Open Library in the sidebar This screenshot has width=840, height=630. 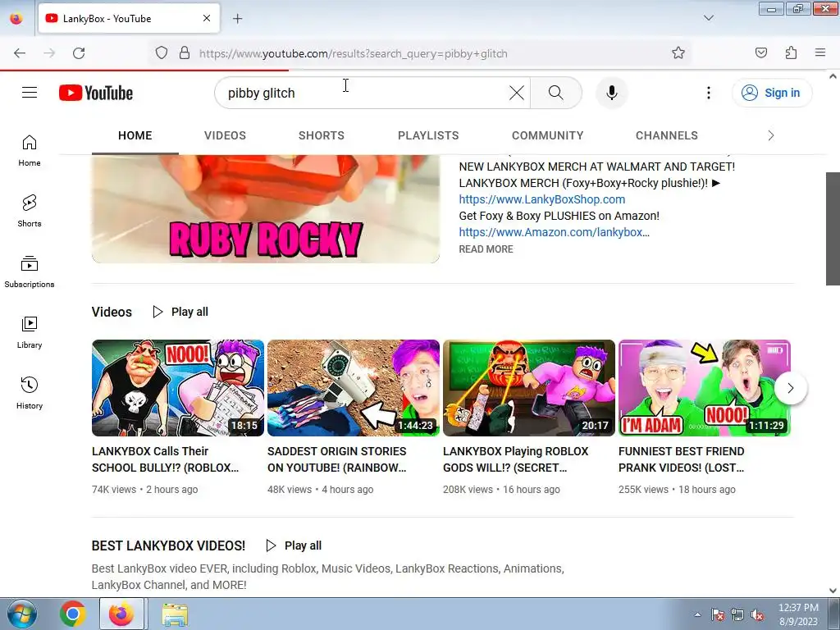tap(30, 333)
